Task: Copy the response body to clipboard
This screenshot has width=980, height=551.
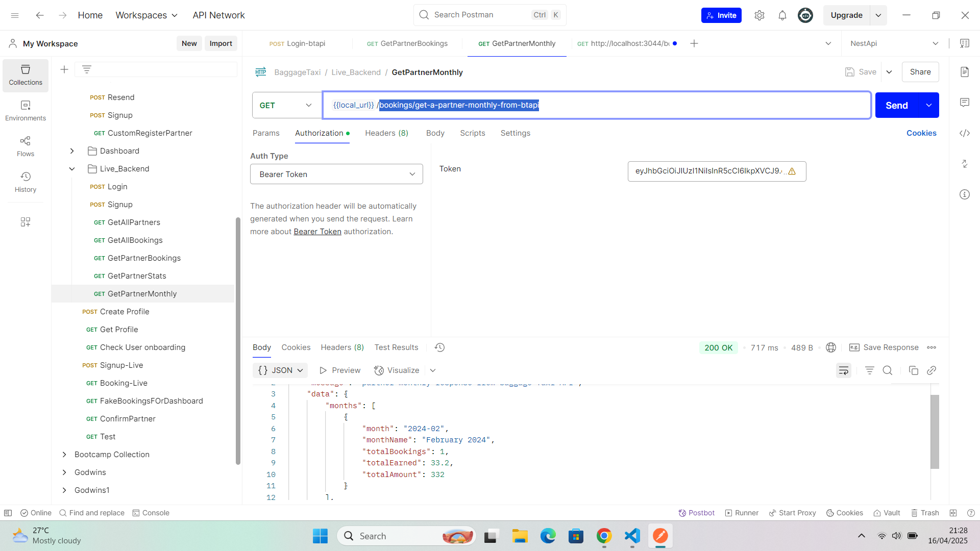Action: 914,370
